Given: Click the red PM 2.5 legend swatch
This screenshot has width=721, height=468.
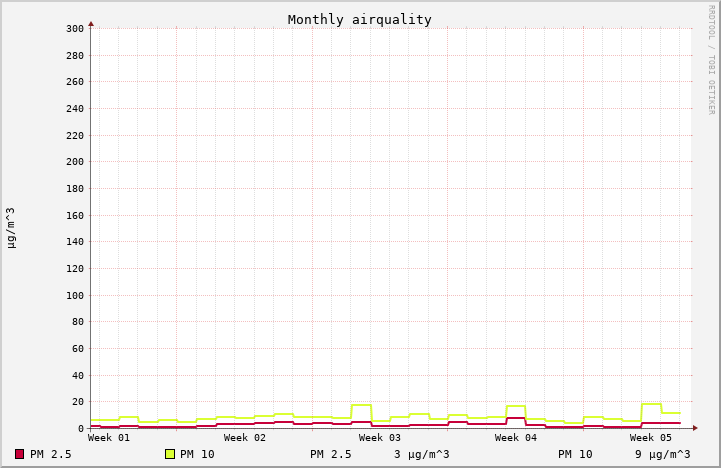Looking at the screenshot, I should pyautogui.click(x=19, y=454).
